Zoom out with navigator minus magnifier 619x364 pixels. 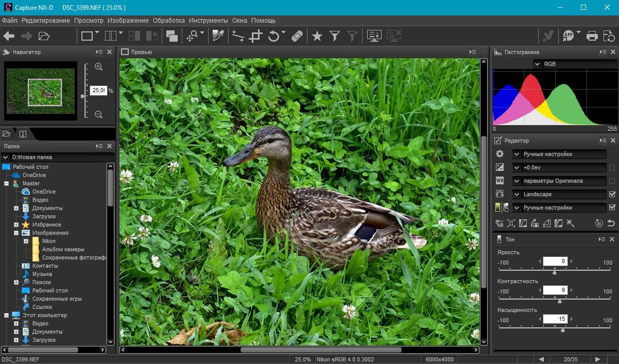coord(98,115)
